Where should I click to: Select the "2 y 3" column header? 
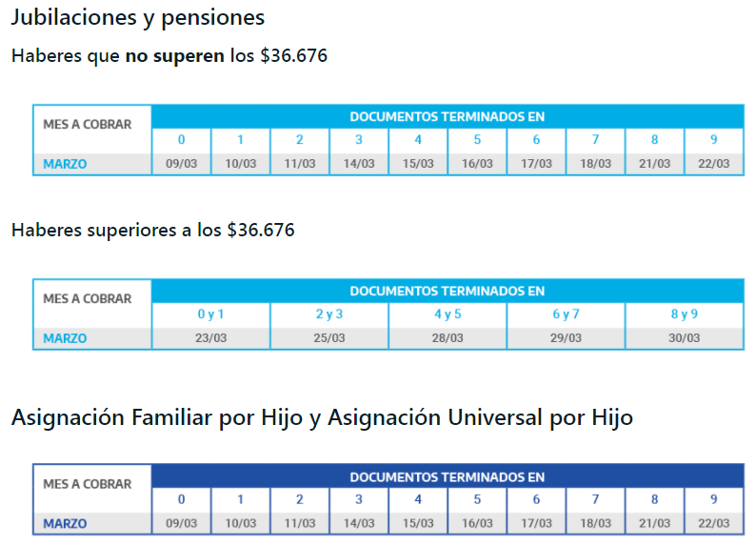[328, 314]
